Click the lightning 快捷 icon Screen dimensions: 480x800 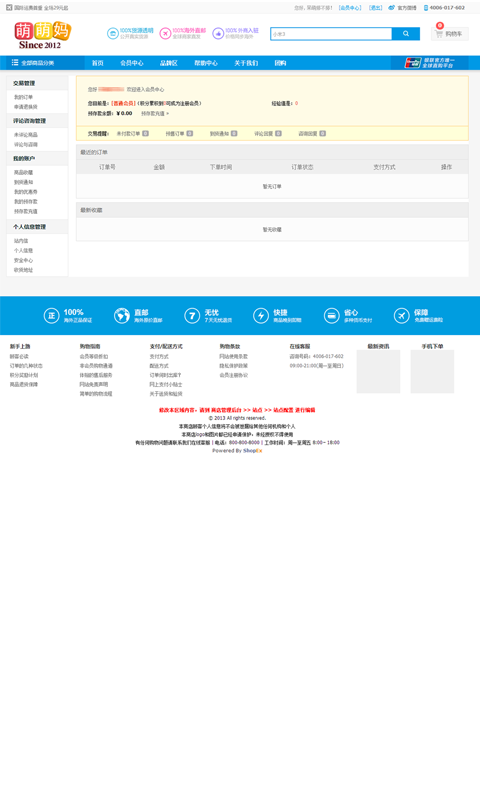[x=261, y=316]
